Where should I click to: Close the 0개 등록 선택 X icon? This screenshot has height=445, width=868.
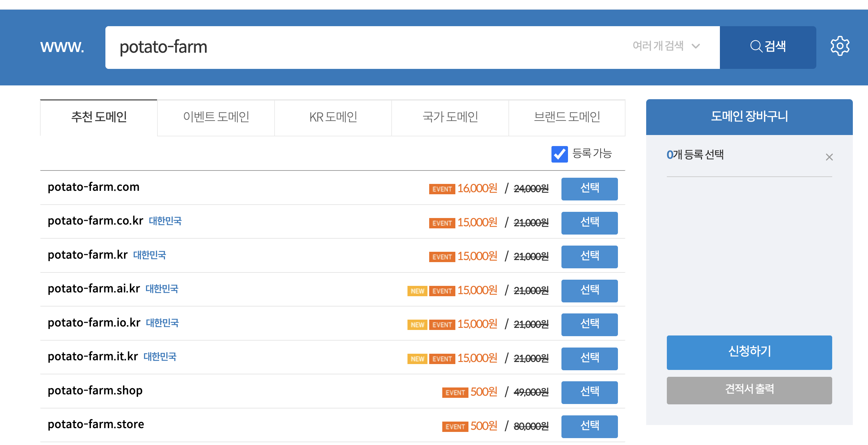tap(829, 157)
